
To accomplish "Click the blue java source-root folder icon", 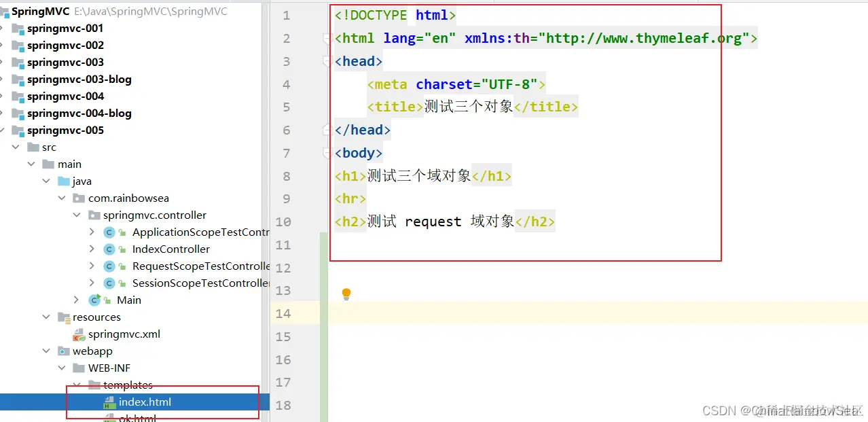I will 64,181.
